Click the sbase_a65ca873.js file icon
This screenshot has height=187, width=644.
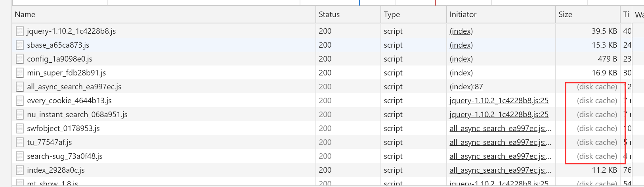click(20, 45)
